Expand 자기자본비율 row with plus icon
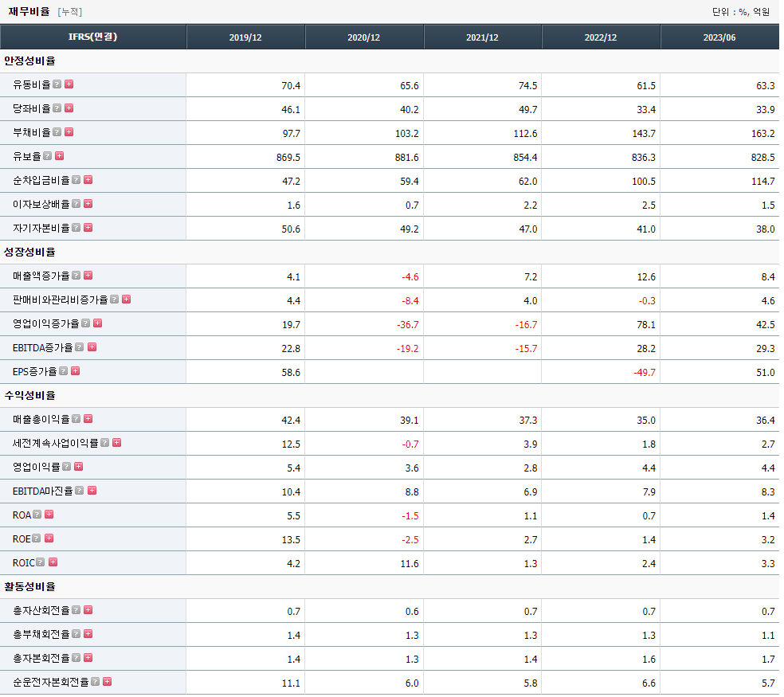The image size is (784, 697). pyautogui.click(x=88, y=228)
